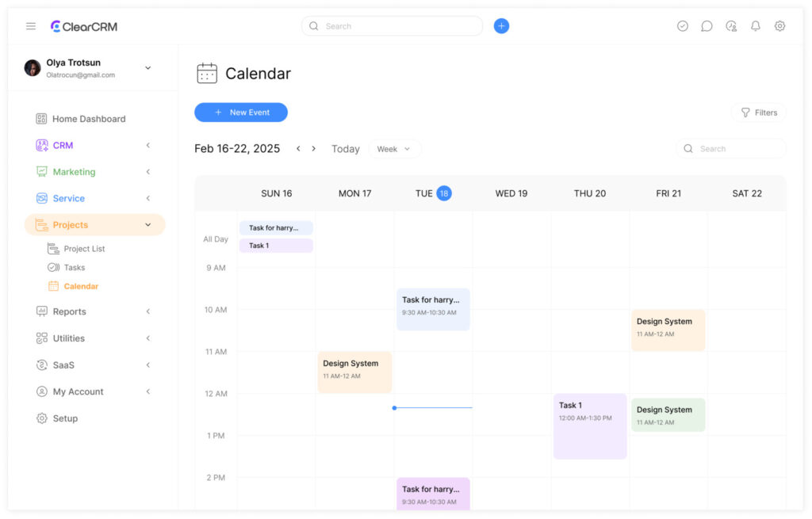Expand the CRM sidebar section
This screenshot has height=519, width=812.
coord(147,146)
